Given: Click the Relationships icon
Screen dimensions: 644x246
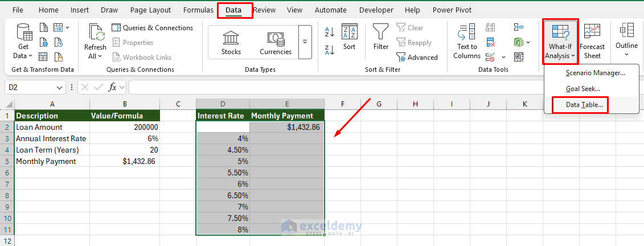Looking at the screenshot, I should click(518, 42).
